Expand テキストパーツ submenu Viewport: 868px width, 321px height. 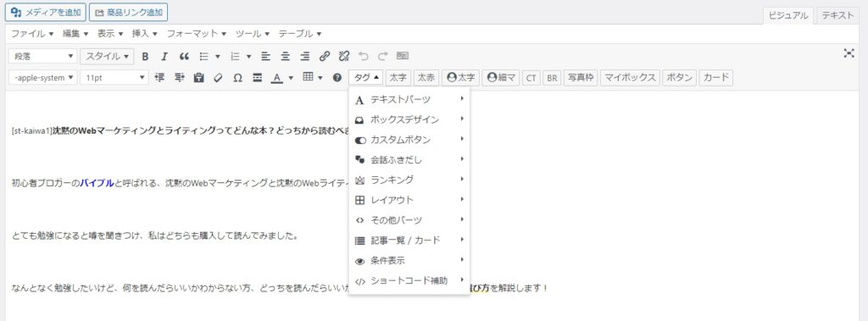coord(409,100)
